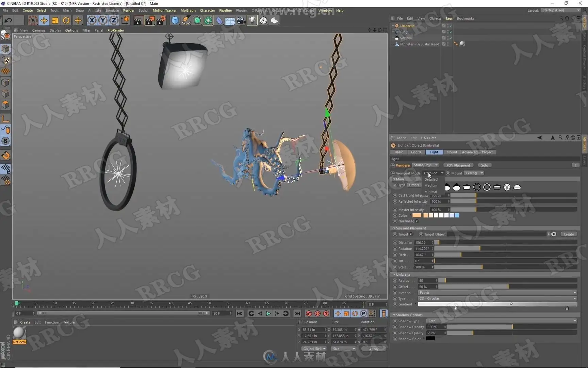Switch to the Coord. tab
The height and width of the screenshot is (368, 588).
point(416,152)
